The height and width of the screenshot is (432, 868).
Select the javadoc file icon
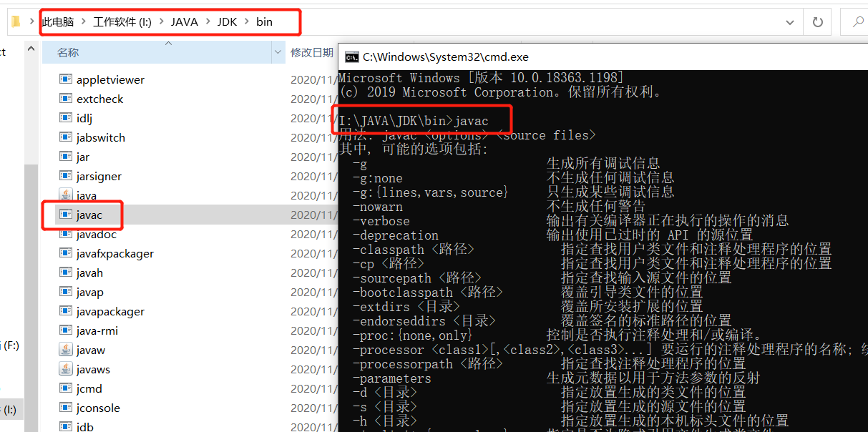[x=67, y=234]
